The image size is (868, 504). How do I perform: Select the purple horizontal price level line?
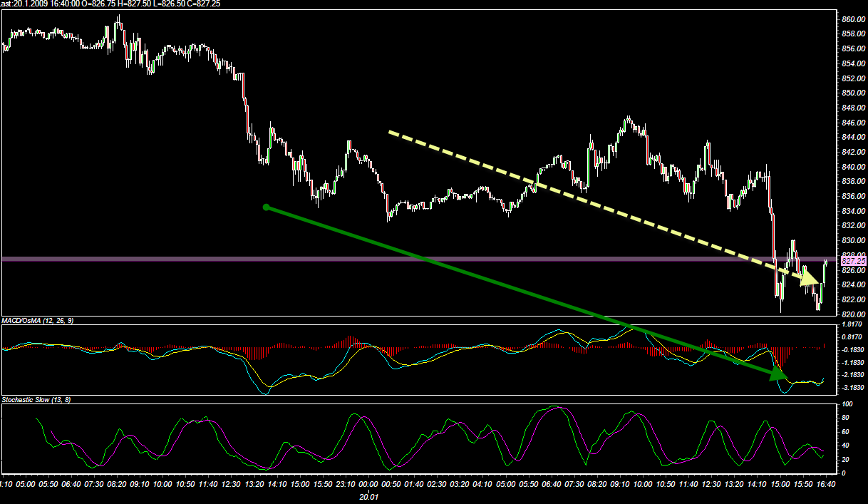click(x=418, y=259)
